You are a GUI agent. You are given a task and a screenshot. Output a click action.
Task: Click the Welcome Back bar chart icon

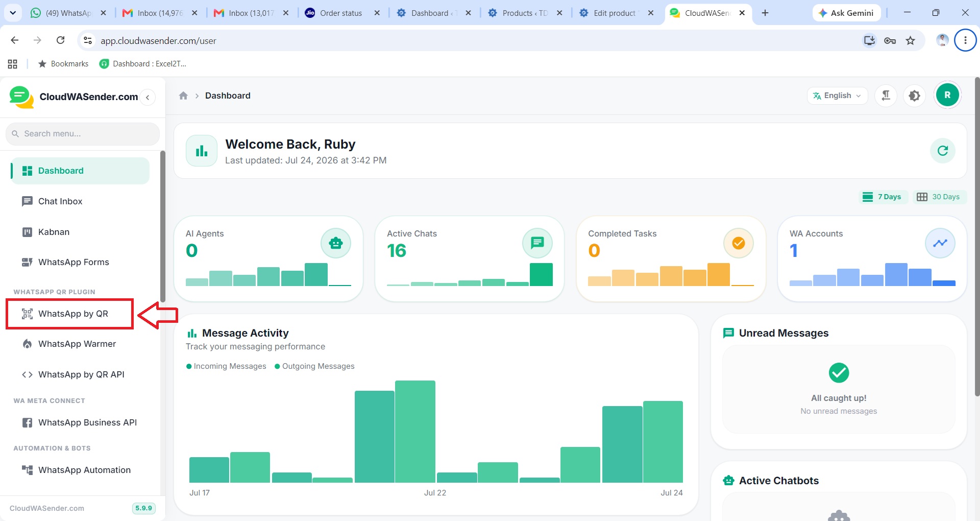point(202,151)
